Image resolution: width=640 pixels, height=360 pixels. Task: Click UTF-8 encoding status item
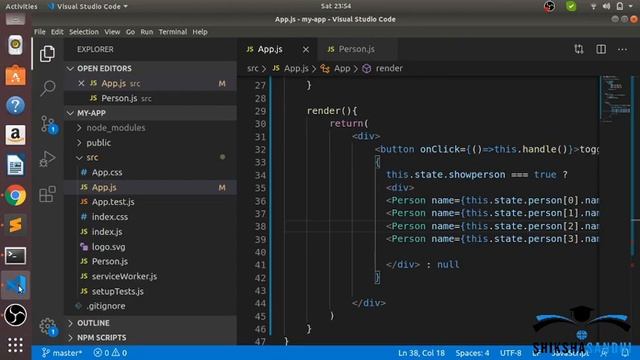(511, 353)
